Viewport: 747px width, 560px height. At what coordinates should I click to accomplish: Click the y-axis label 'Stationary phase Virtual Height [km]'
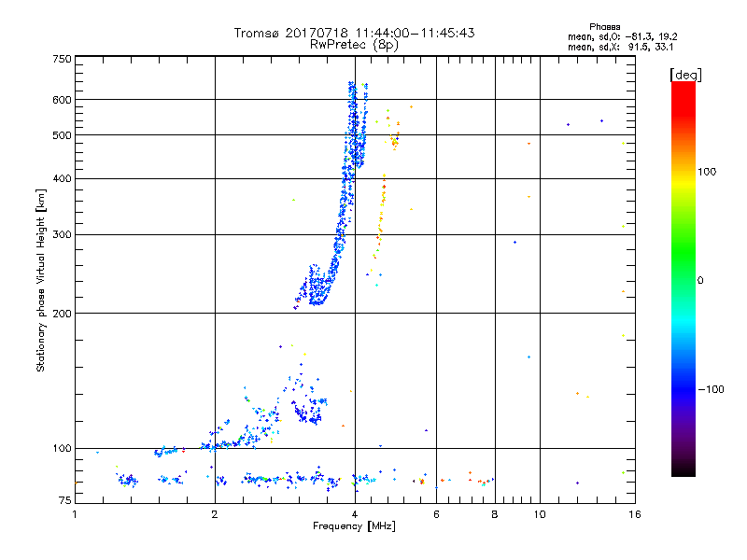point(40,281)
